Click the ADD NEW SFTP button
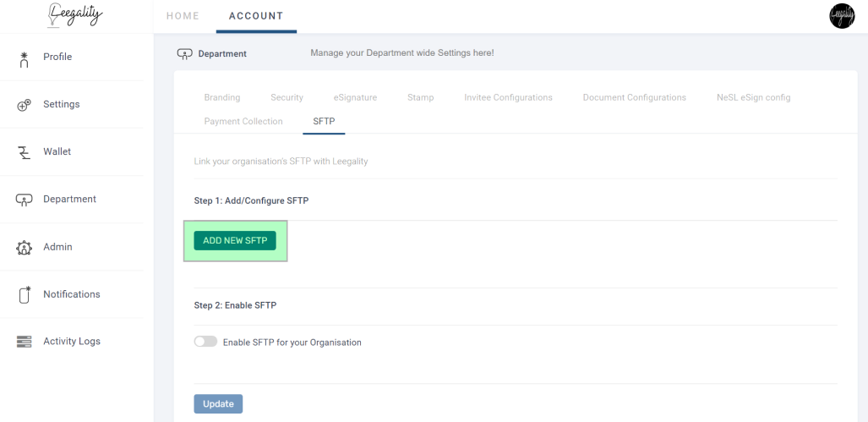Viewport: 868px width, 422px height. tap(235, 241)
